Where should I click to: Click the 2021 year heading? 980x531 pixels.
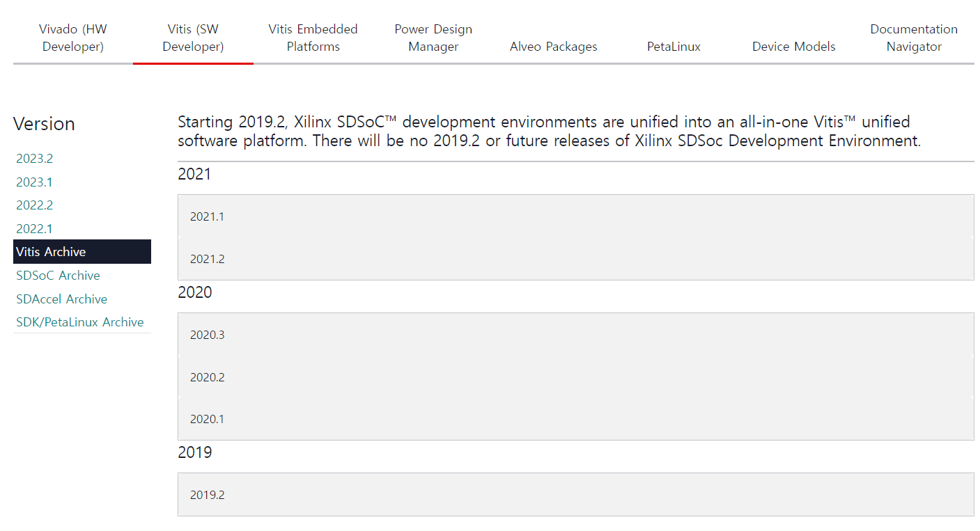pyautogui.click(x=194, y=174)
